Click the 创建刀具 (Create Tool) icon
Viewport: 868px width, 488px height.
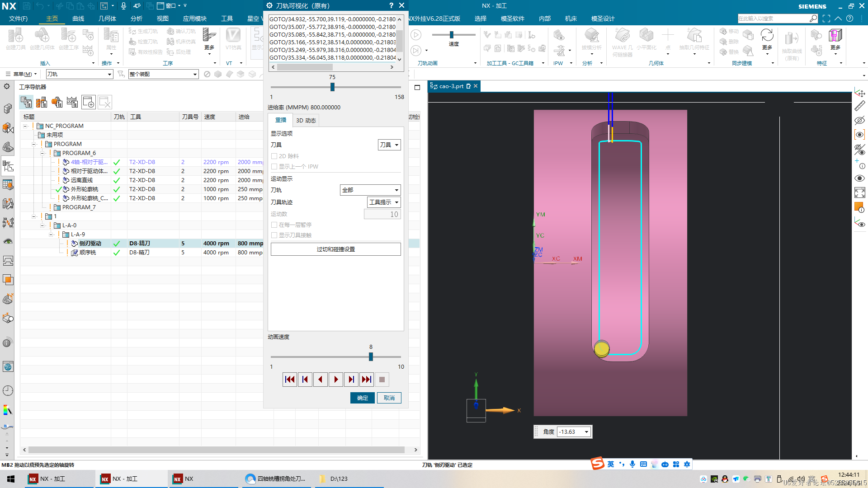[16, 39]
